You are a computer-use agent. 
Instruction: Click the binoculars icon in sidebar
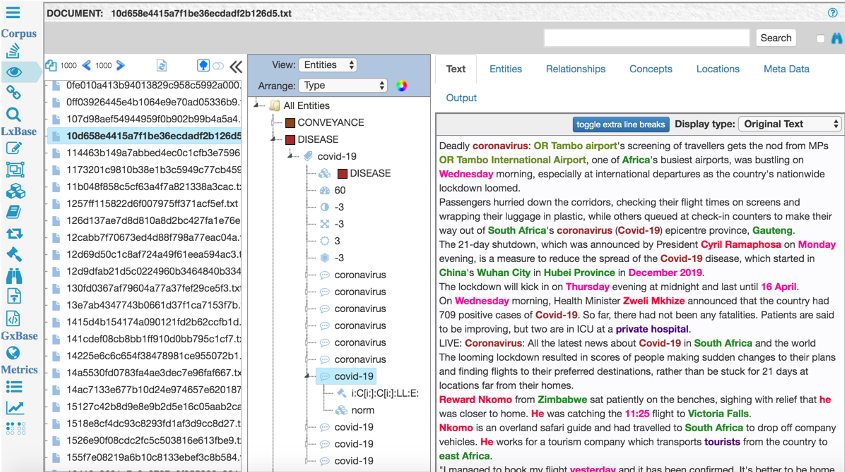[x=14, y=276]
